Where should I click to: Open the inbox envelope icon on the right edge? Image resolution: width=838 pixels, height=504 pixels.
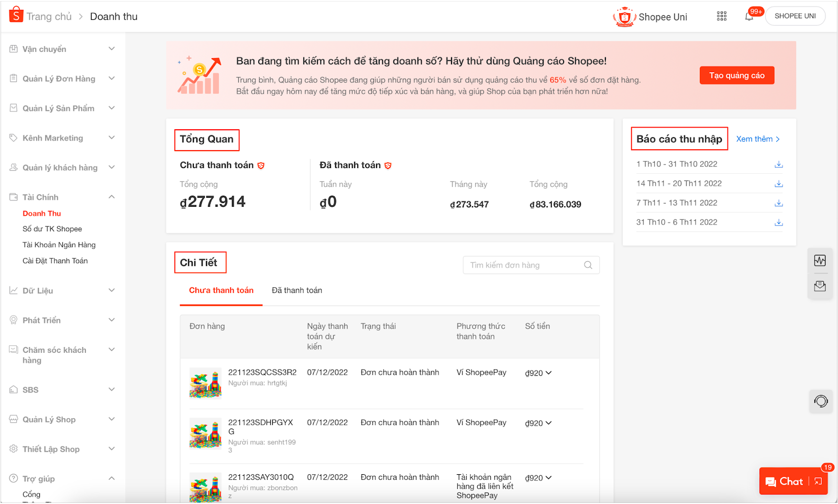coord(820,286)
